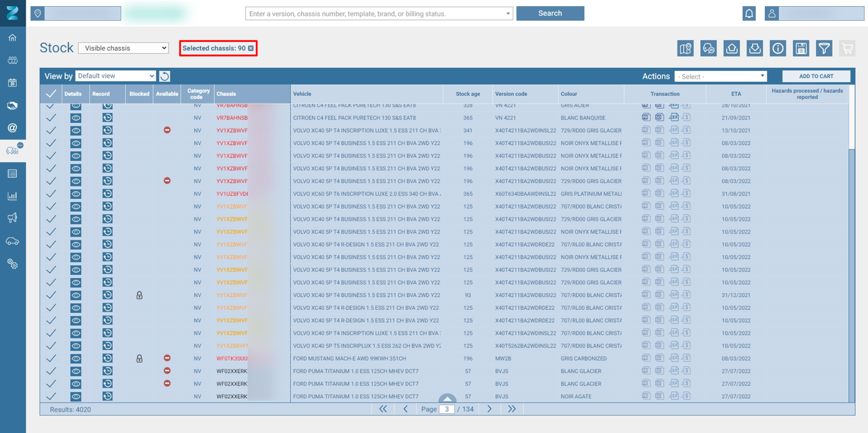The height and width of the screenshot is (433, 868).
Task: Uncheck the Ford Puma Noir Agate row
Action: 51,396
